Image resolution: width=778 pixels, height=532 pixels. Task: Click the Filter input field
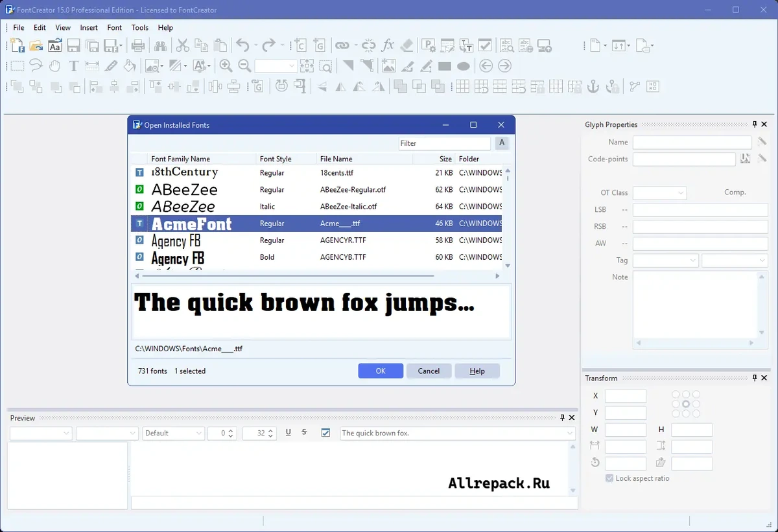click(x=444, y=143)
